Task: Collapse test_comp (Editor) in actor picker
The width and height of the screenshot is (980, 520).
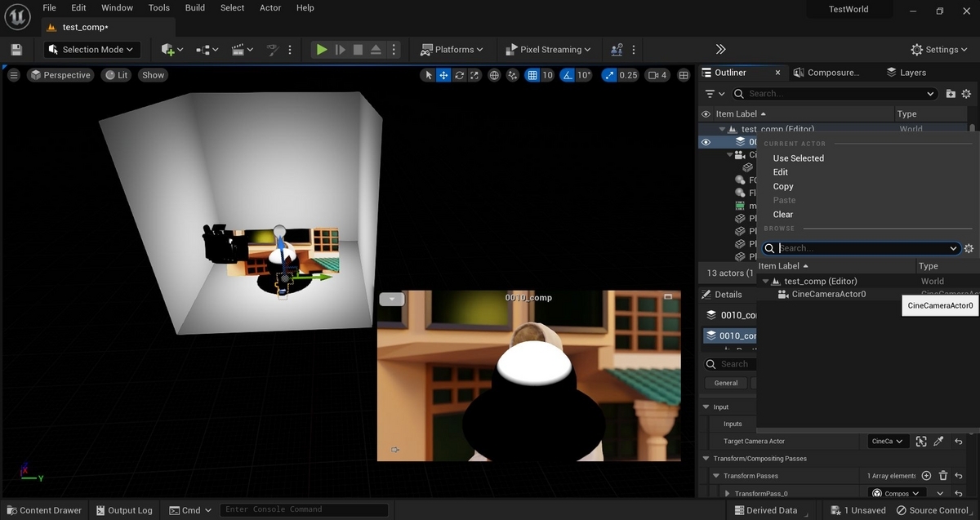Action: tap(765, 281)
